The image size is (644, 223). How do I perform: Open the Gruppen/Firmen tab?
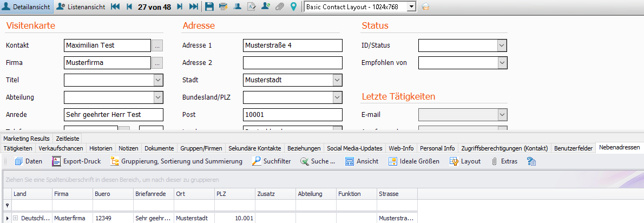click(x=202, y=148)
